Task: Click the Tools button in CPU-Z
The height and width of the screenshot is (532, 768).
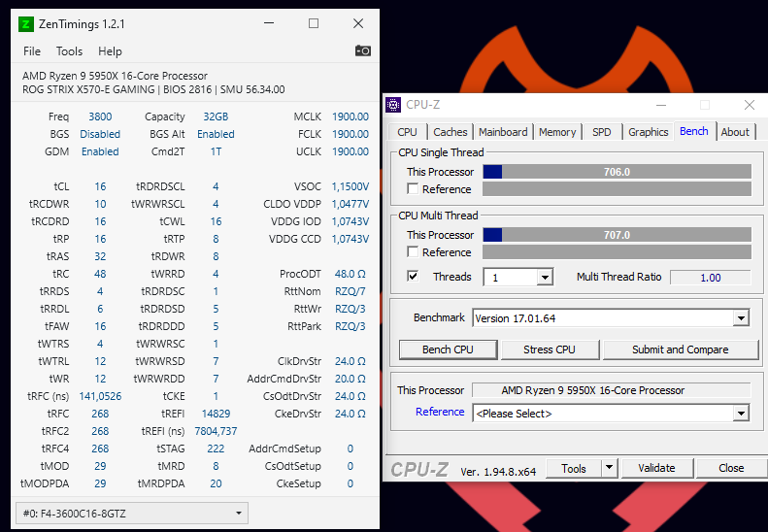Action: (574, 468)
